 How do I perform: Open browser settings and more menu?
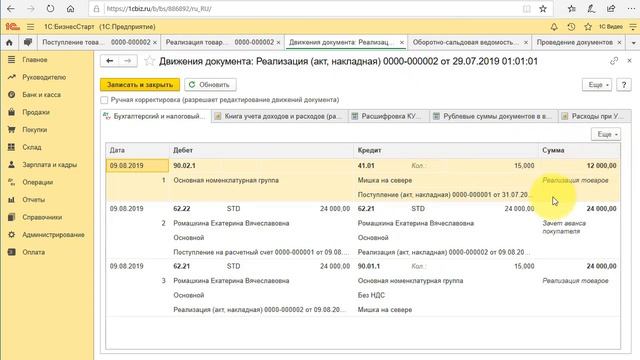(x=631, y=9)
